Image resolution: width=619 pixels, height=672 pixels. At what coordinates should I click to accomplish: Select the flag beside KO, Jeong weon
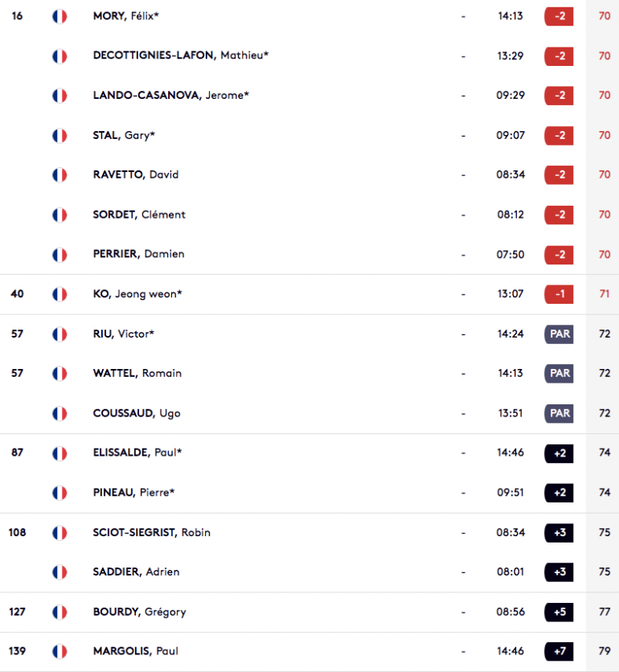[59, 294]
